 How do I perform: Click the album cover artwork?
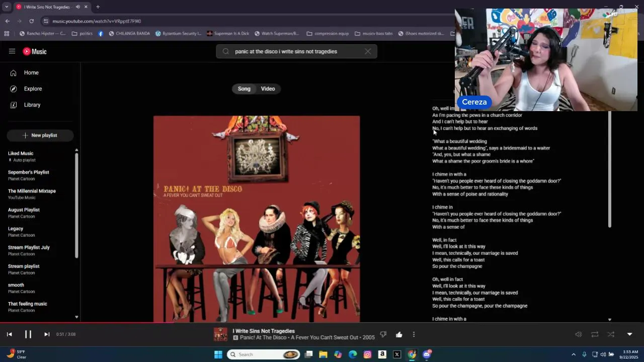(257, 219)
